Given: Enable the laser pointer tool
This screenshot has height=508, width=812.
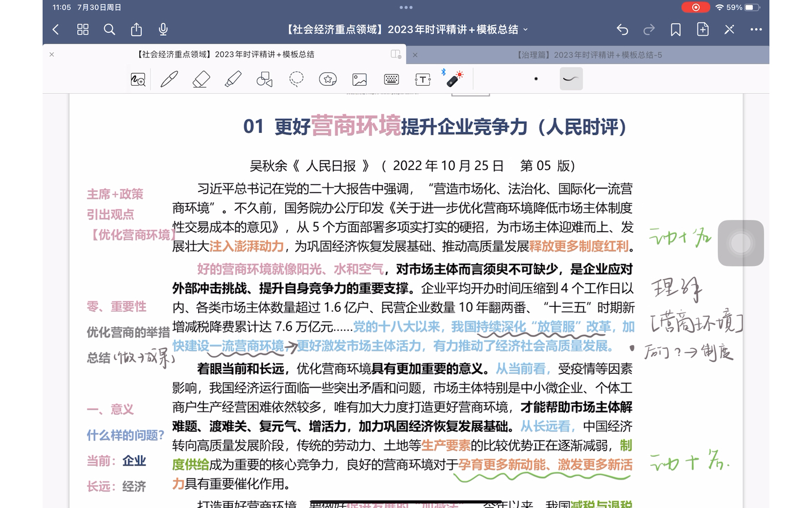Looking at the screenshot, I should (455, 80).
